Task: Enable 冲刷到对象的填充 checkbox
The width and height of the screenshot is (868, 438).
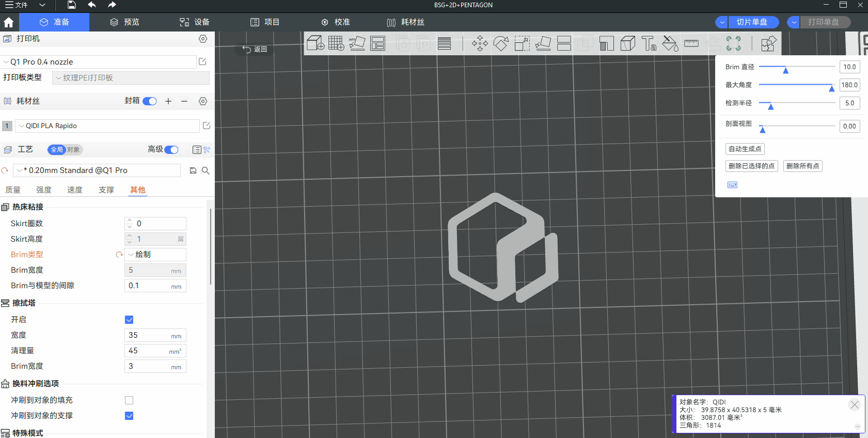Action: pos(129,400)
